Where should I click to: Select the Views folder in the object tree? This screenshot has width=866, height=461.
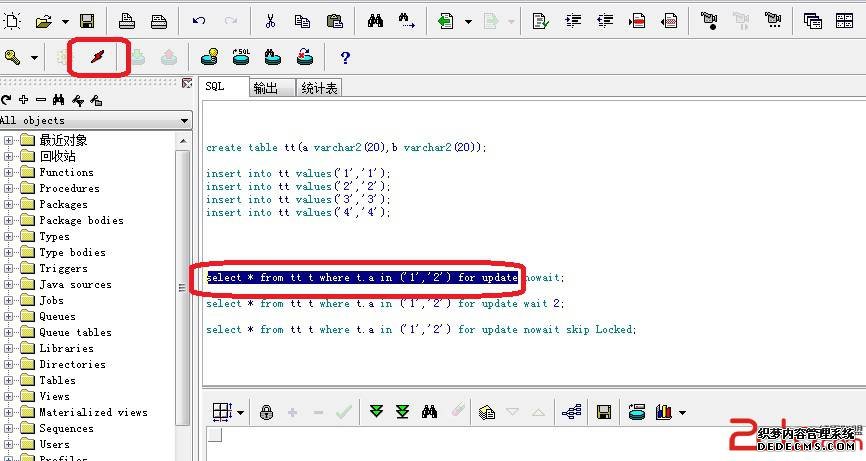(x=54, y=396)
